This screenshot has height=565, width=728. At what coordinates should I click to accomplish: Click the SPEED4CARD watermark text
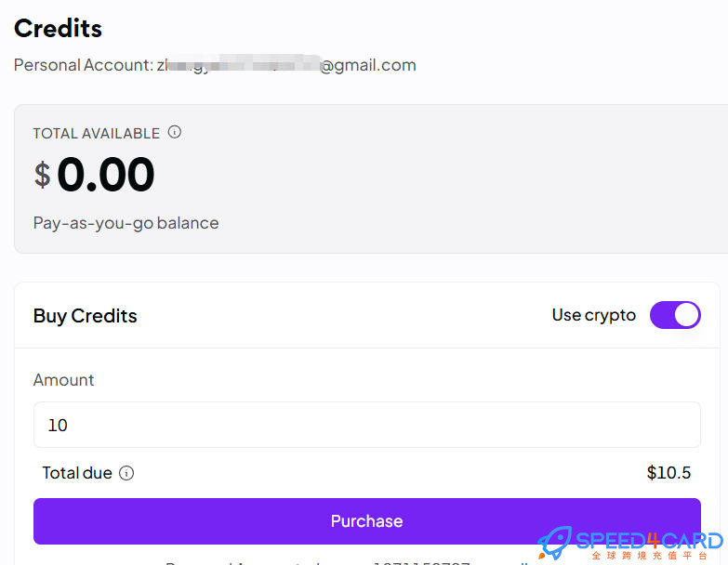(650, 541)
